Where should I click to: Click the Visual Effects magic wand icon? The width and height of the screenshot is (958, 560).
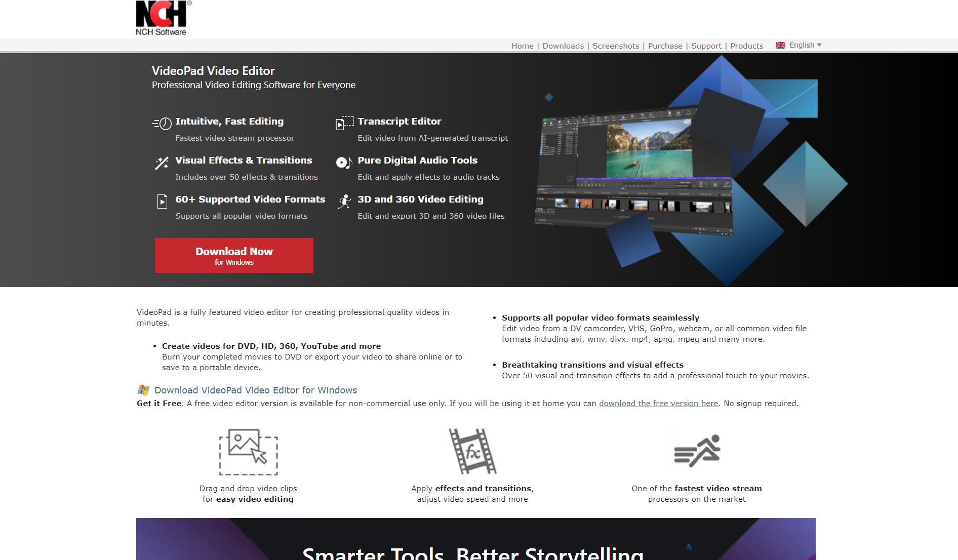point(162,163)
